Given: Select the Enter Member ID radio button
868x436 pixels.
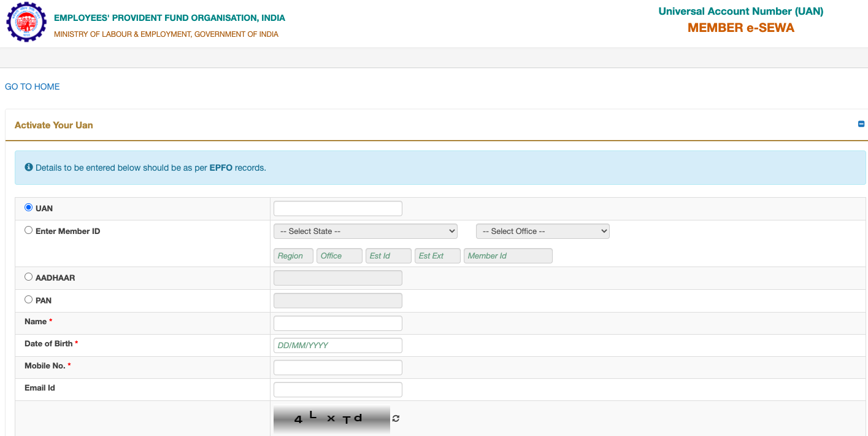Looking at the screenshot, I should tap(28, 230).
